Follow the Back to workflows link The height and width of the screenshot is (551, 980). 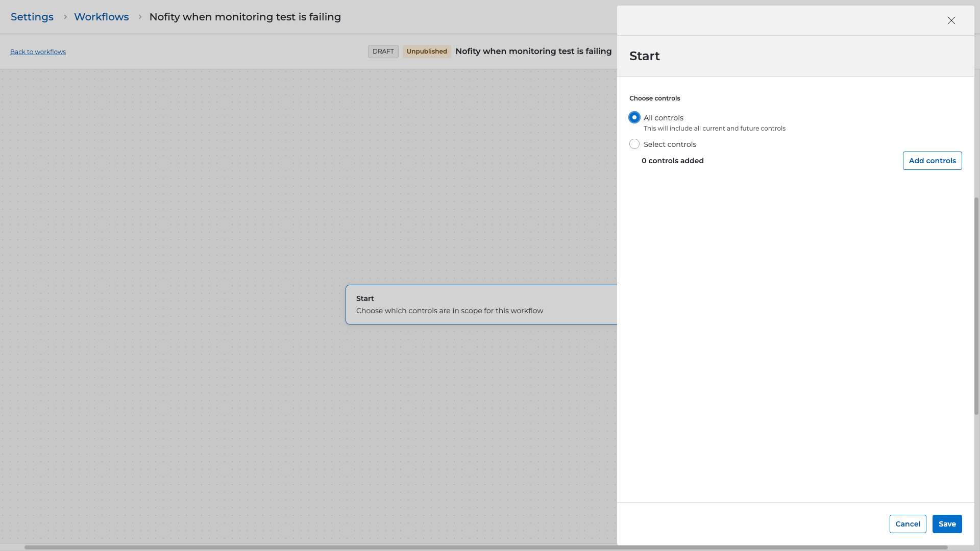38,52
